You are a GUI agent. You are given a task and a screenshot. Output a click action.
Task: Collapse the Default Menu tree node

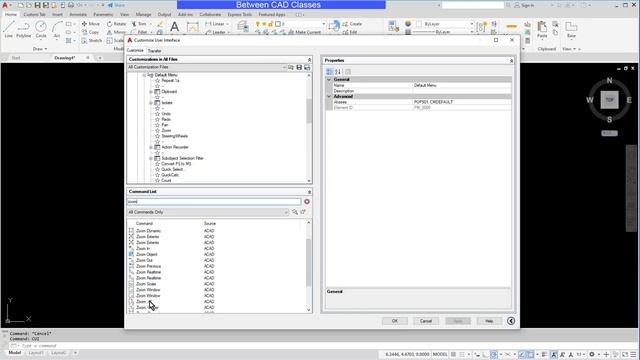(x=144, y=75)
